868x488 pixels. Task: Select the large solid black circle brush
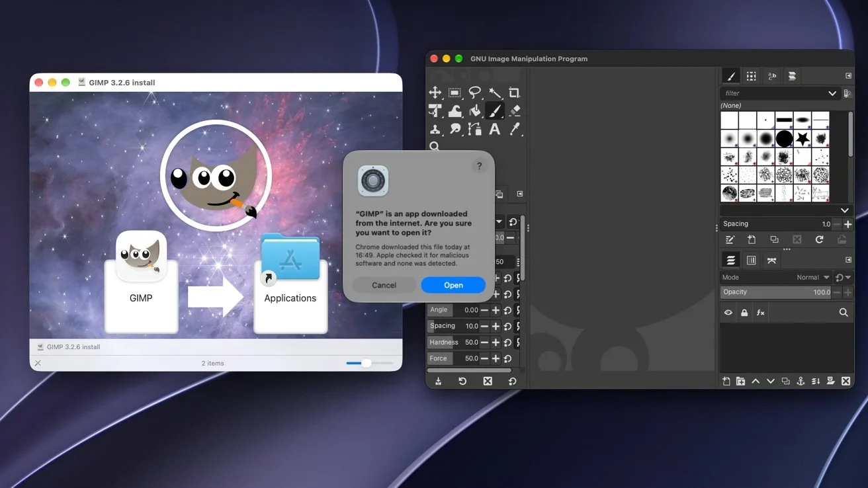(784, 139)
